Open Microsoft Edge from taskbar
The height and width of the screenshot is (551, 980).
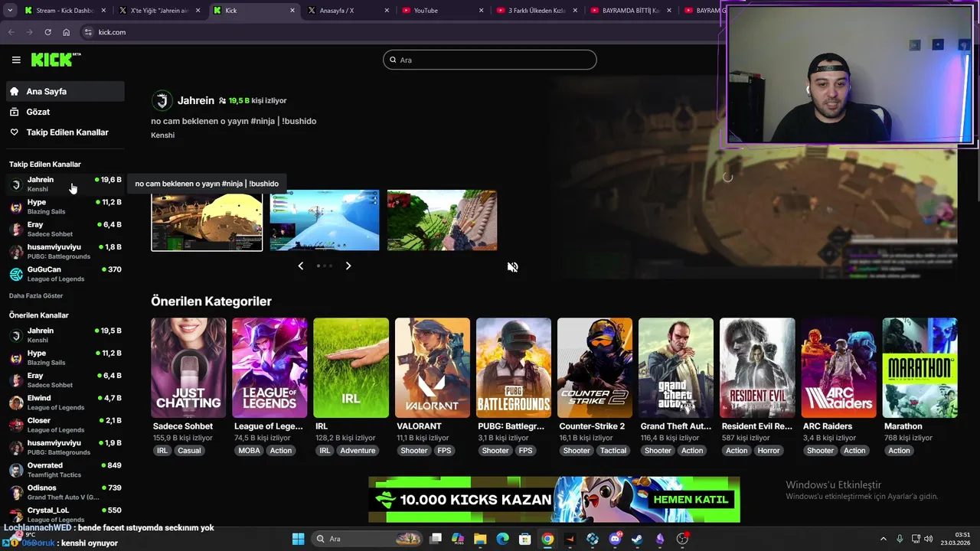pyautogui.click(x=502, y=539)
